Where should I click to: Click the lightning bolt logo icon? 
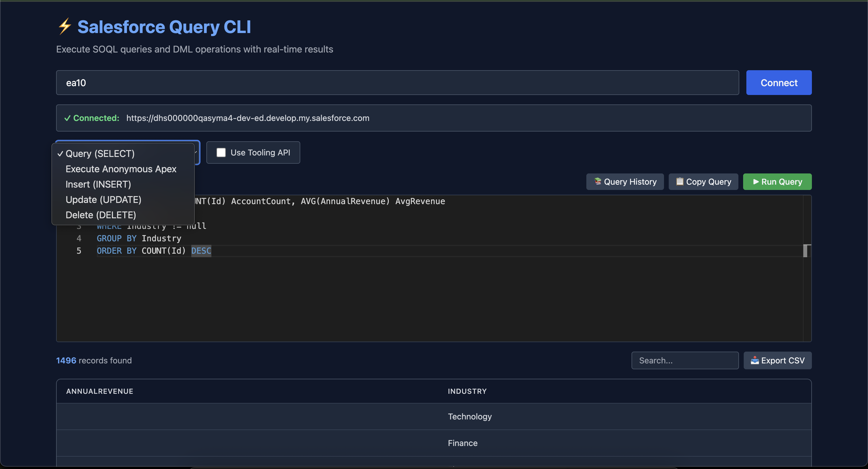(x=64, y=27)
